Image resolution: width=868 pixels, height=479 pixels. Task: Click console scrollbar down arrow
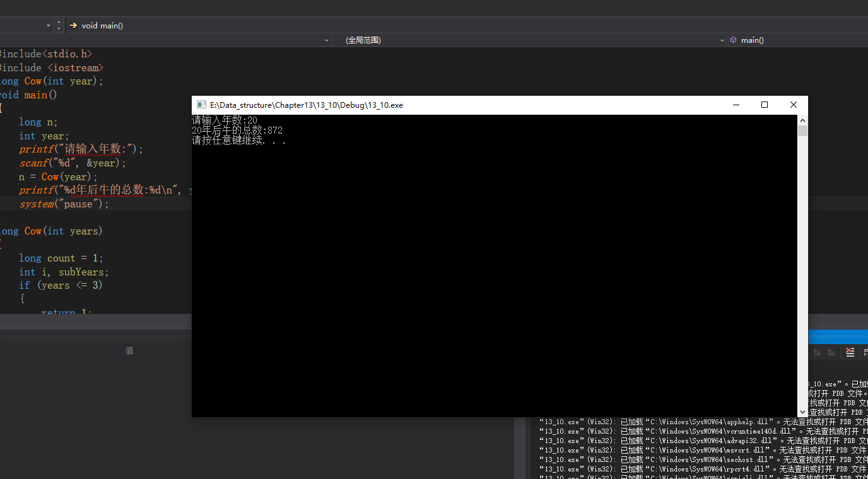click(802, 412)
